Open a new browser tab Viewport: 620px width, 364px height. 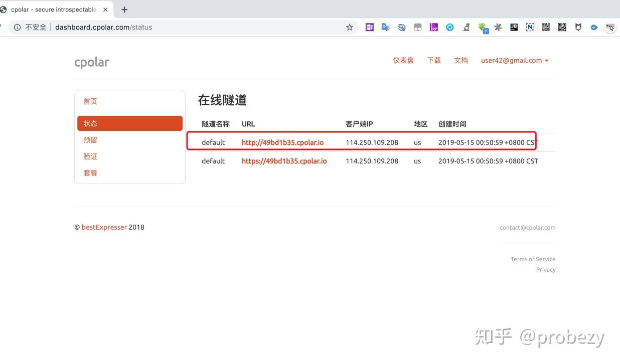point(123,9)
